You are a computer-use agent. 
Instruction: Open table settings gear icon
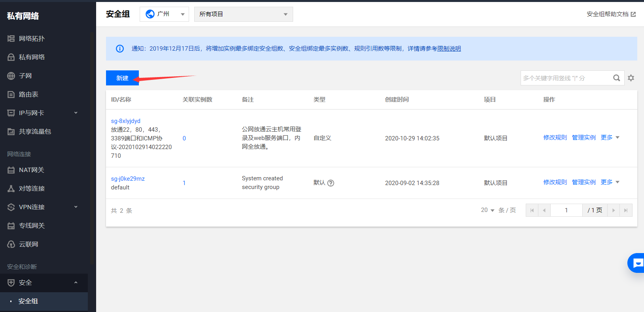coord(631,78)
